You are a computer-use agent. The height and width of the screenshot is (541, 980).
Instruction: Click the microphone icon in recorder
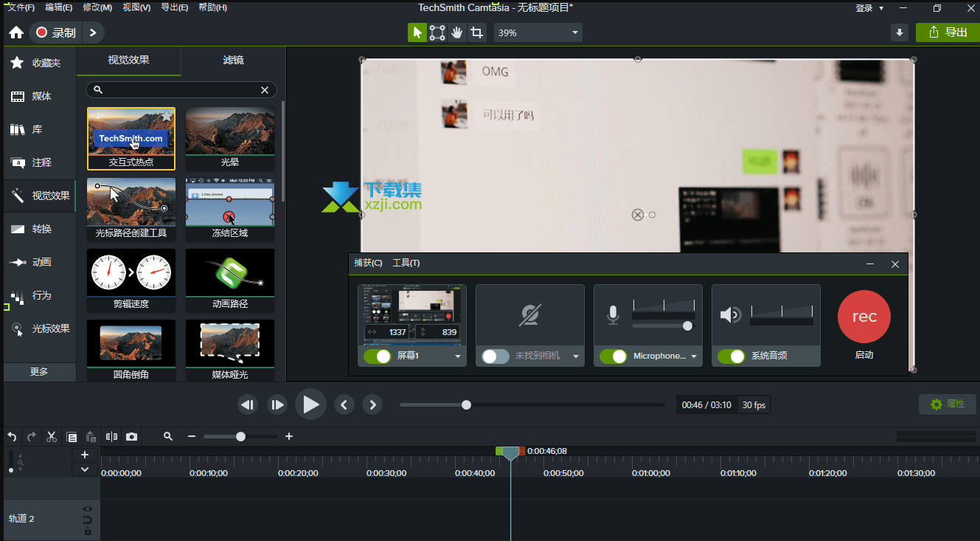(x=613, y=315)
